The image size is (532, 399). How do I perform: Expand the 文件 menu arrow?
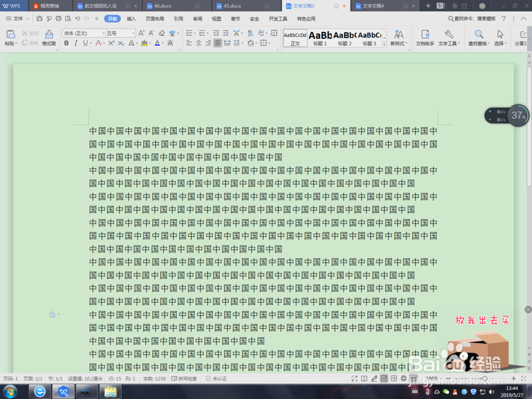pyautogui.click(x=28, y=19)
